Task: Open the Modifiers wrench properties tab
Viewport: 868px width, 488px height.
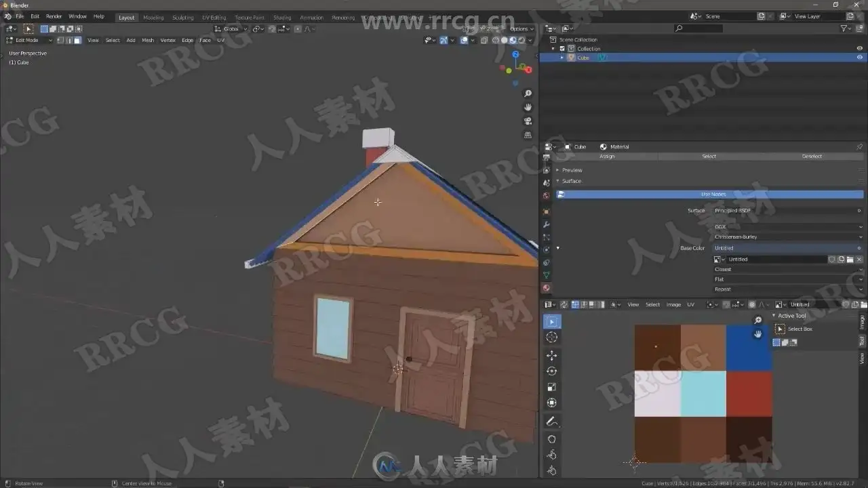Action: pos(547,224)
